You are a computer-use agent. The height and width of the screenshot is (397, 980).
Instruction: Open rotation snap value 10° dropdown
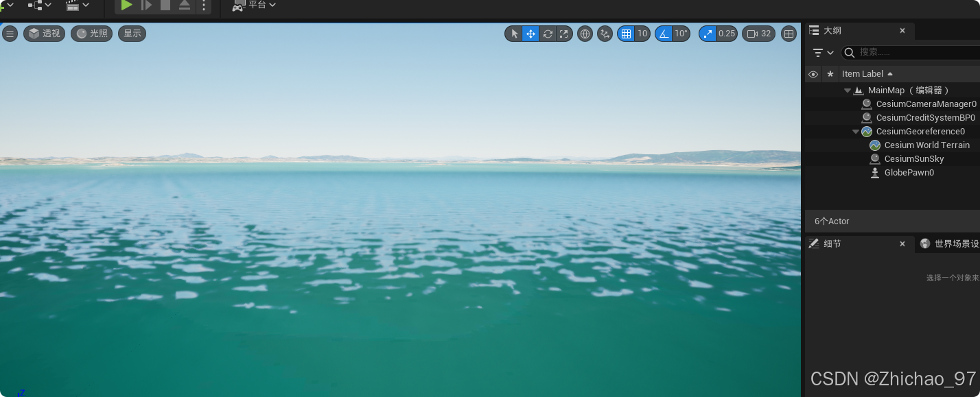point(681,34)
